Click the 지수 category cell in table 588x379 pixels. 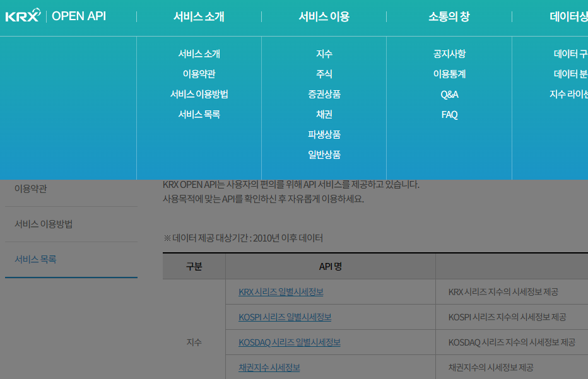(194, 342)
